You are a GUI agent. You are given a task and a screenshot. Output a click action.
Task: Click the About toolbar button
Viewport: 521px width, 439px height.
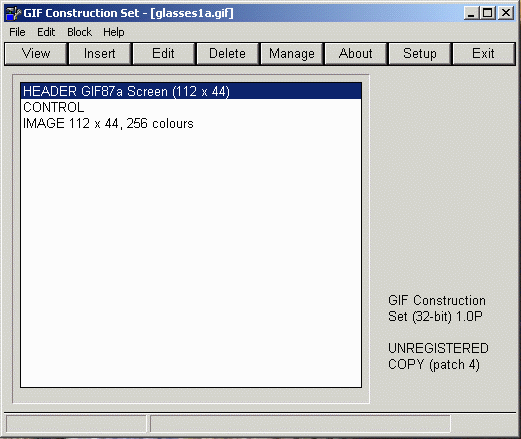pos(356,54)
